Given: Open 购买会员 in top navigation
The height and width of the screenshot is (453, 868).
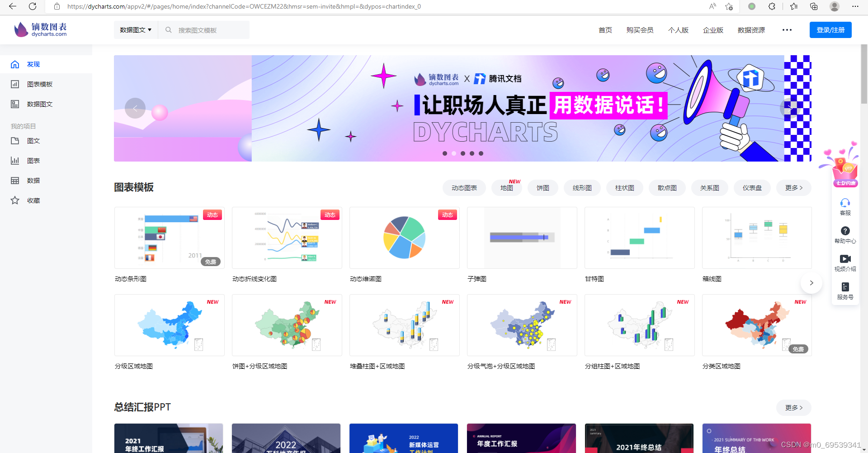Looking at the screenshot, I should (x=640, y=30).
